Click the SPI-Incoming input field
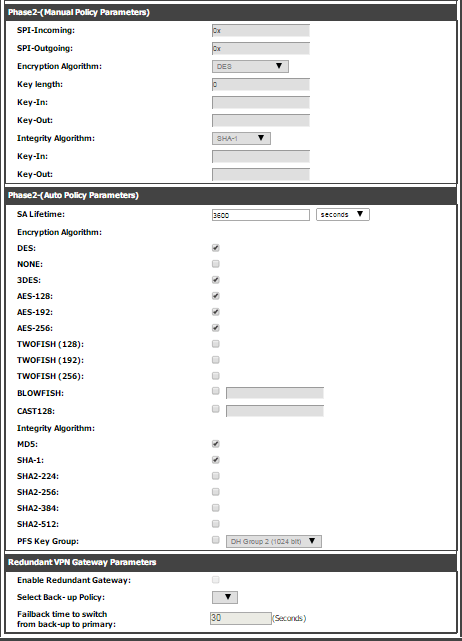The height and width of the screenshot is (641, 462). click(x=260, y=30)
